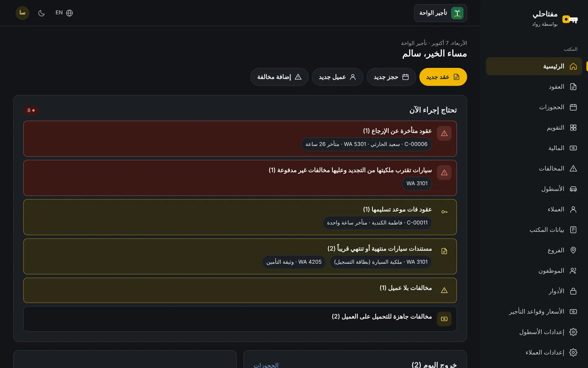Open the user avatar سا menu
The width and height of the screenshot is (588, 368).
click(22, 13)
